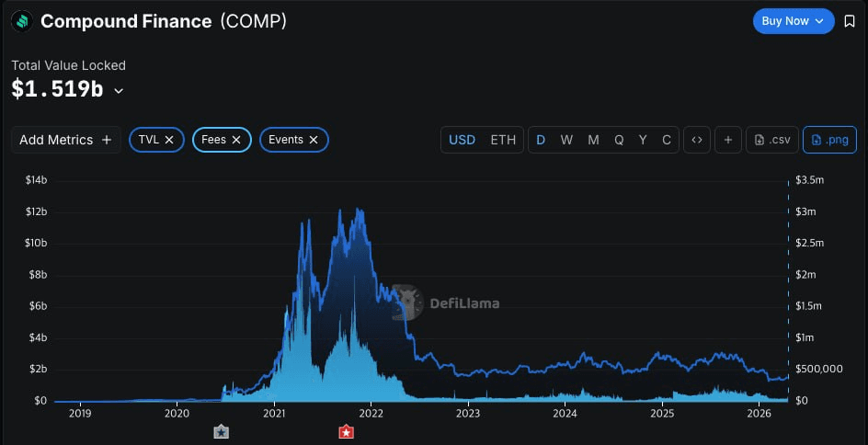Click the $1m right axis label

(x=805, y=337)
